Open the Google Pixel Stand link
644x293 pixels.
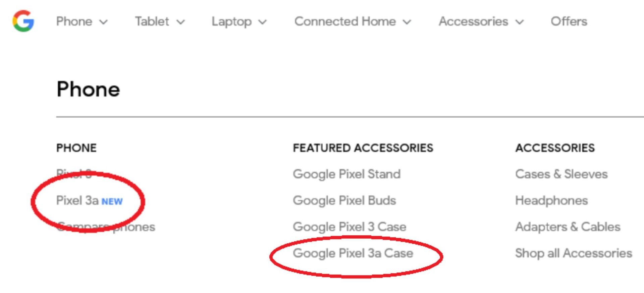(346, 174)
